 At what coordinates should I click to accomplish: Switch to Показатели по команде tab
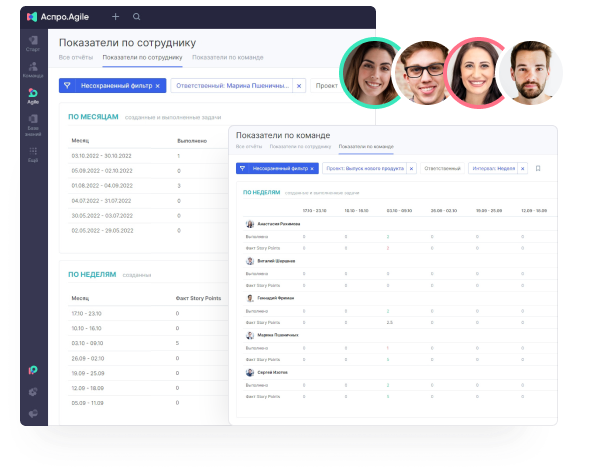tap(228, 57)
